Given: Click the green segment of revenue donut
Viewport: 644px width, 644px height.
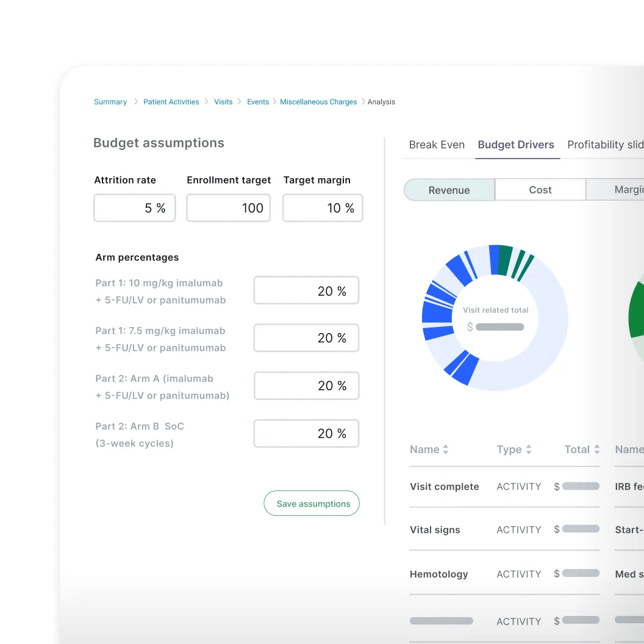Looking at the screenshot, I should point(504,260).
